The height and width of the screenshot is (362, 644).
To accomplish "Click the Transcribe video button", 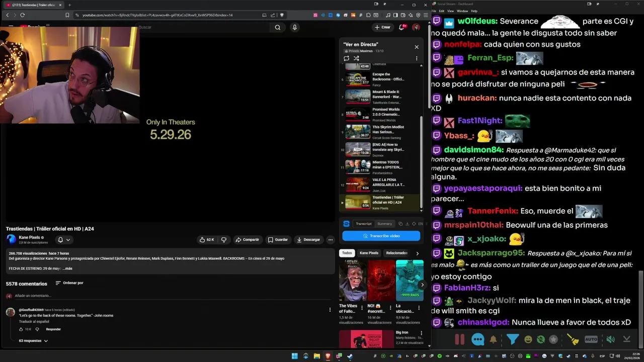I will (x=381, y=236).
